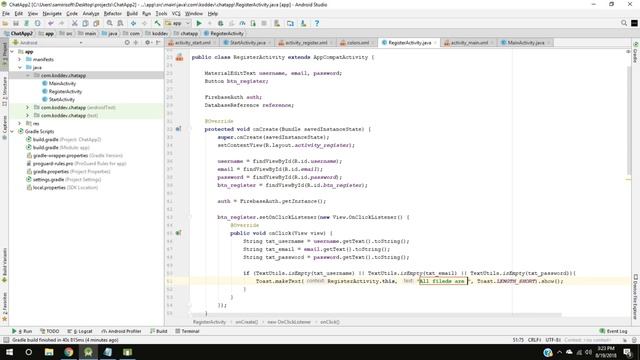Image resolution: width=640 pixels, height=360 pixels.
Task: Click the onCreate() breadcrumb below the editor
Action: 247,322
